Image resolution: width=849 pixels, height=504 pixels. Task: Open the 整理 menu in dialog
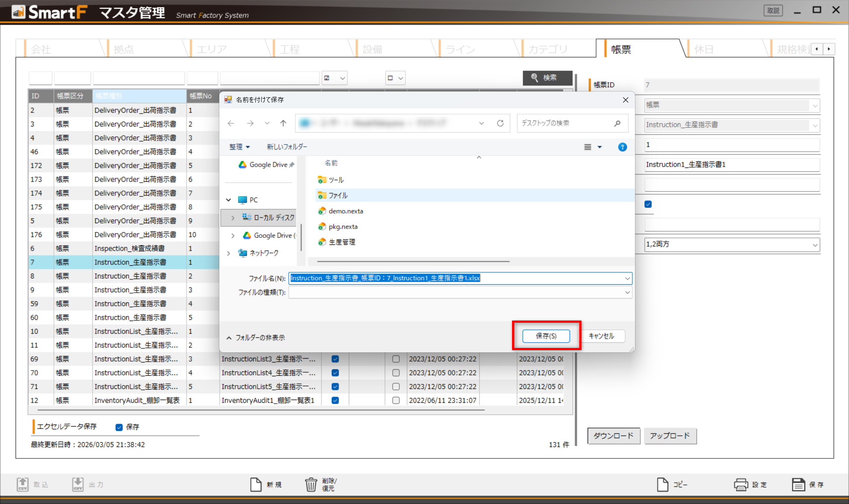(239, 147)
